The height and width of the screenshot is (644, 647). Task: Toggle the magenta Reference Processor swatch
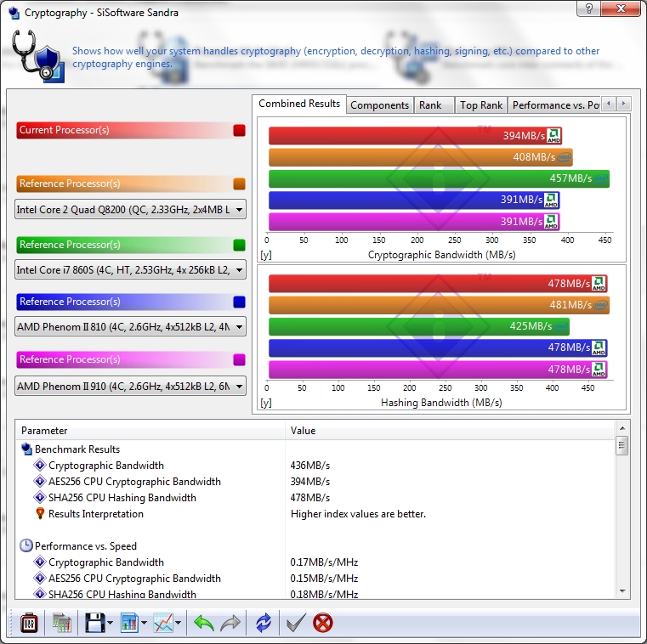tap(239, 359)
